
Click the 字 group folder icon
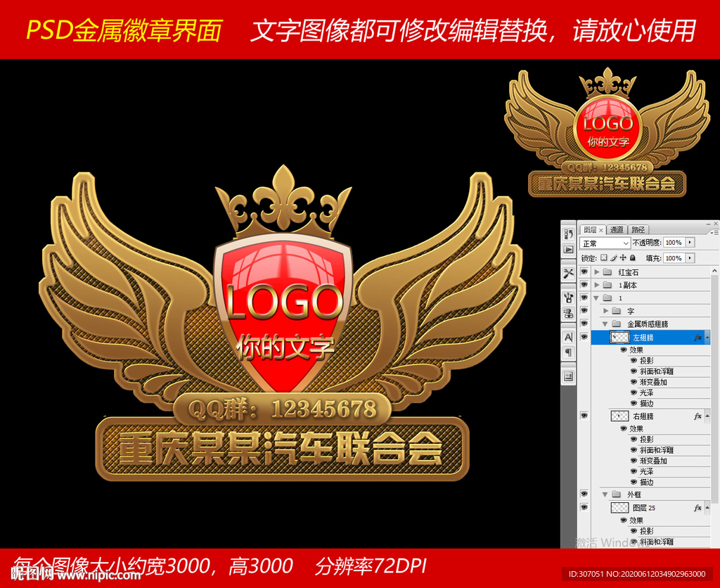(x=617, y=311)
